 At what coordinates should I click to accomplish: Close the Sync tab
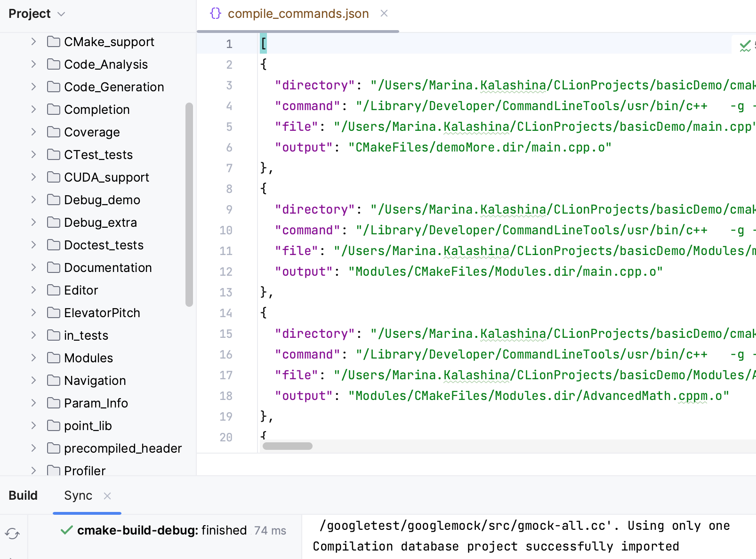(107, 495)
